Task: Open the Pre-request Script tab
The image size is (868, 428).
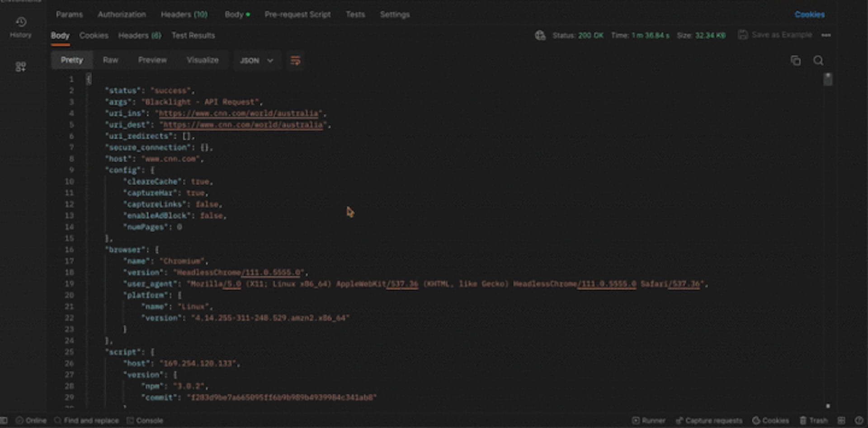Action: (297, 14)
